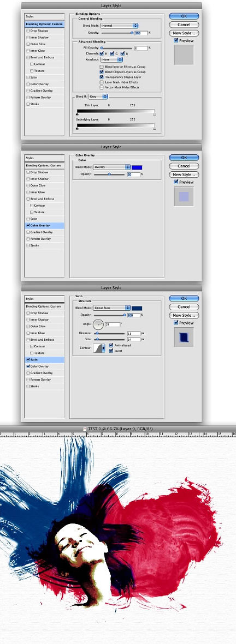Uncheck Preview in the Blending Options dialog
Viewport: 236px width, 644px height.
tap(176, 41)
